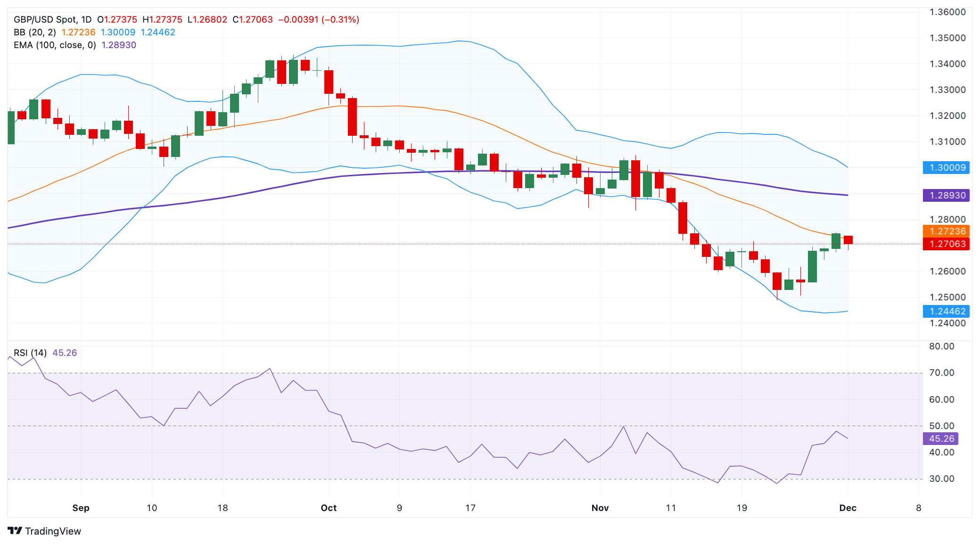980x544 pixels.
Task: Click the Oct date on time axis
Action: 329,508
